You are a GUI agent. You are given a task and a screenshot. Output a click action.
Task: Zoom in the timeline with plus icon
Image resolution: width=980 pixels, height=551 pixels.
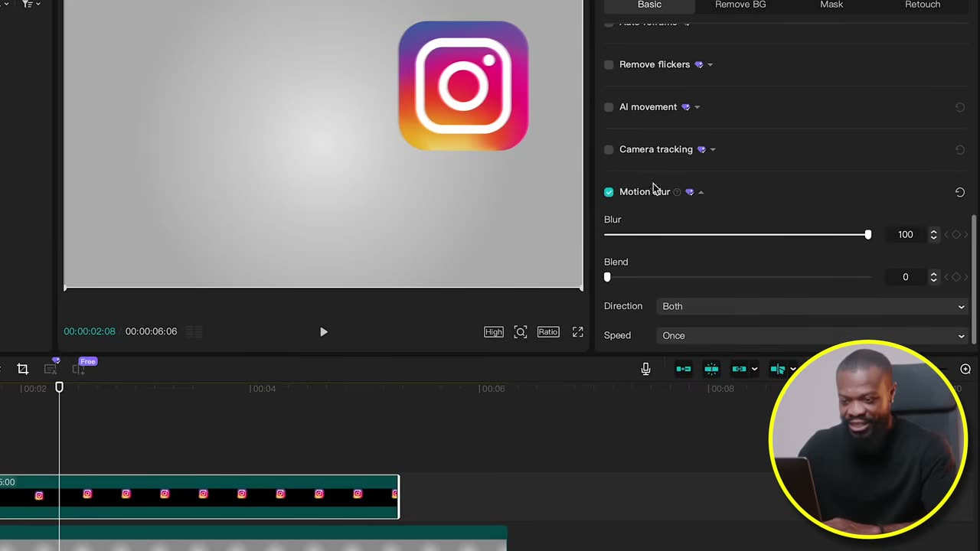click(965, 370)
